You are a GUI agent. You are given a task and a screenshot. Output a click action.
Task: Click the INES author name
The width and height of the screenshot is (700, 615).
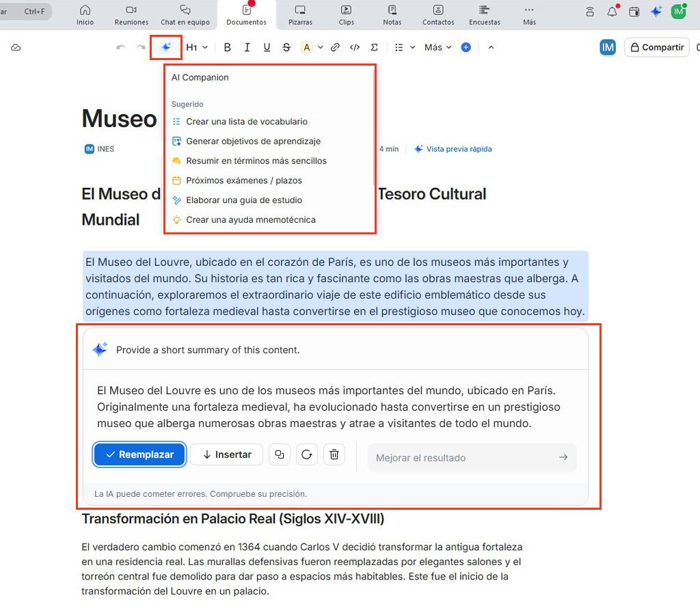coord(106,149)
